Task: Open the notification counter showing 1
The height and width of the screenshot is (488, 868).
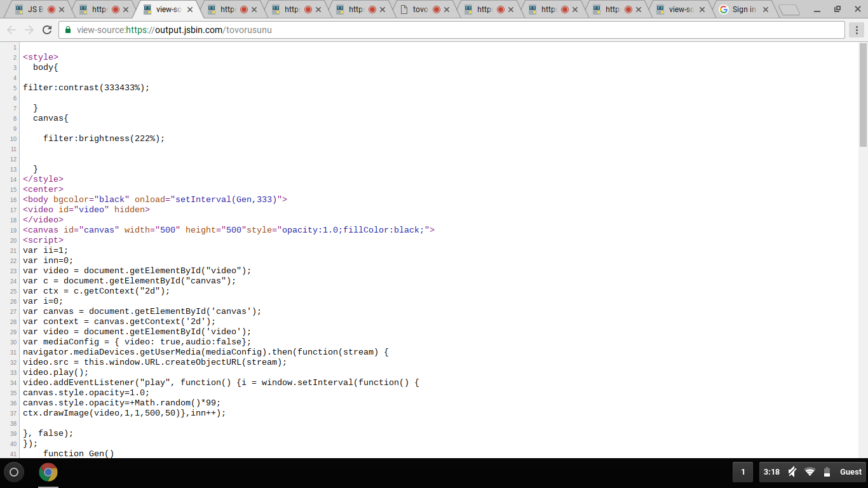Action: tap(743, 471)
